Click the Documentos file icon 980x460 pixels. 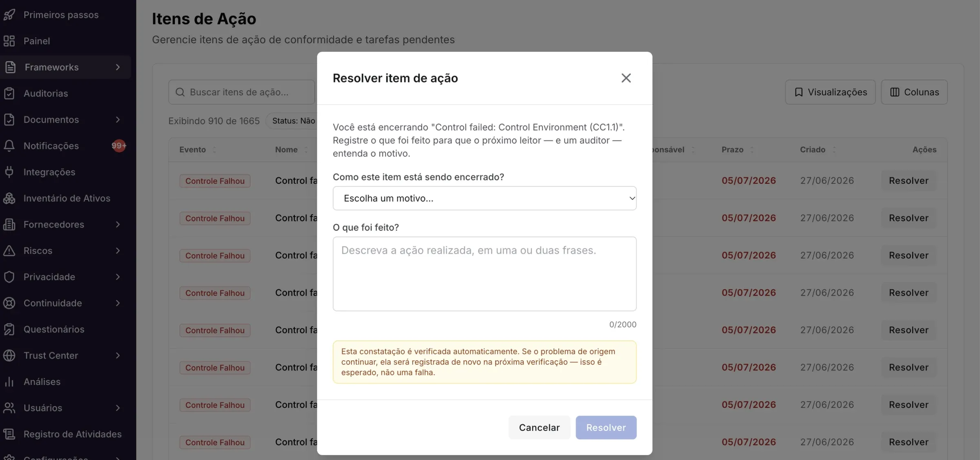pos(9,119)
